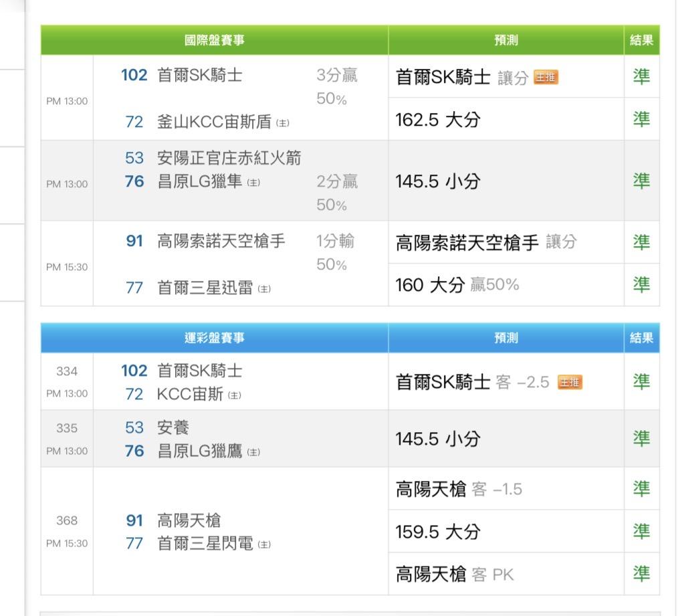The image size is (684, 616).
Task: Click the 159.5 大分 prediction
Action: tap(438, 532)
